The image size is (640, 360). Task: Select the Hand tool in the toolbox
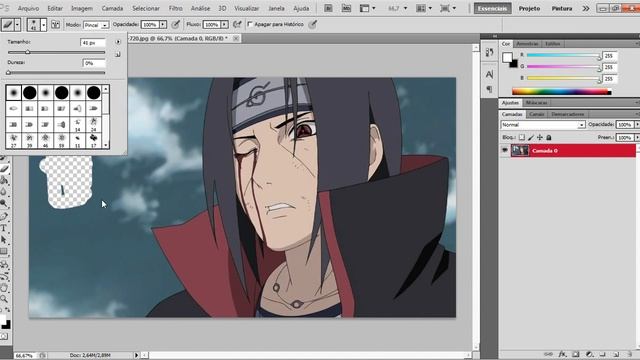click(x=4, y=288)
